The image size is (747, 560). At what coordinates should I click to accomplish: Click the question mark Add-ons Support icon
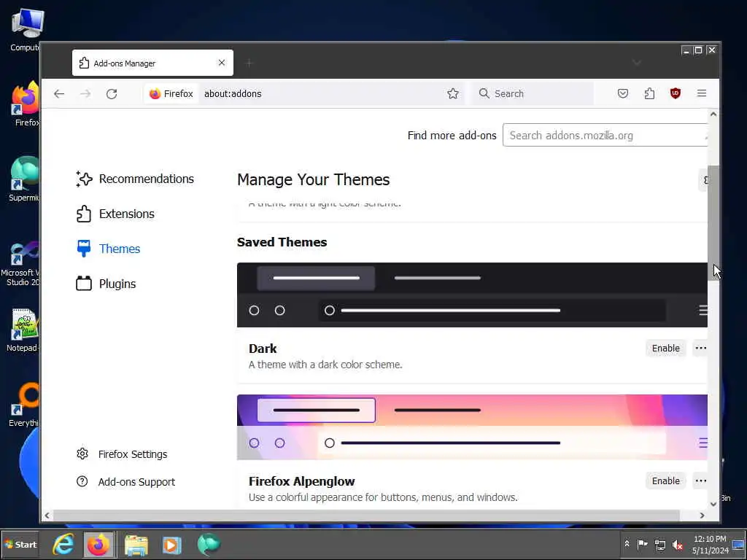[82, 481]
